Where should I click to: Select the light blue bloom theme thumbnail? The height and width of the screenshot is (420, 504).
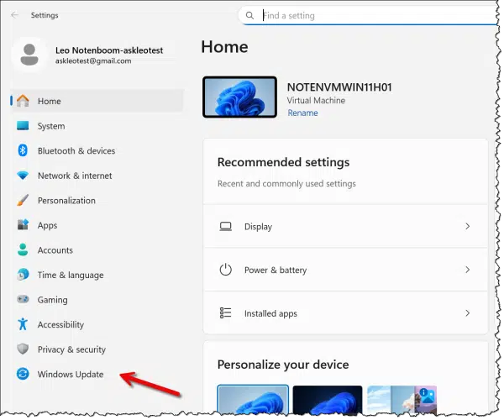click(x=253, y=399)
